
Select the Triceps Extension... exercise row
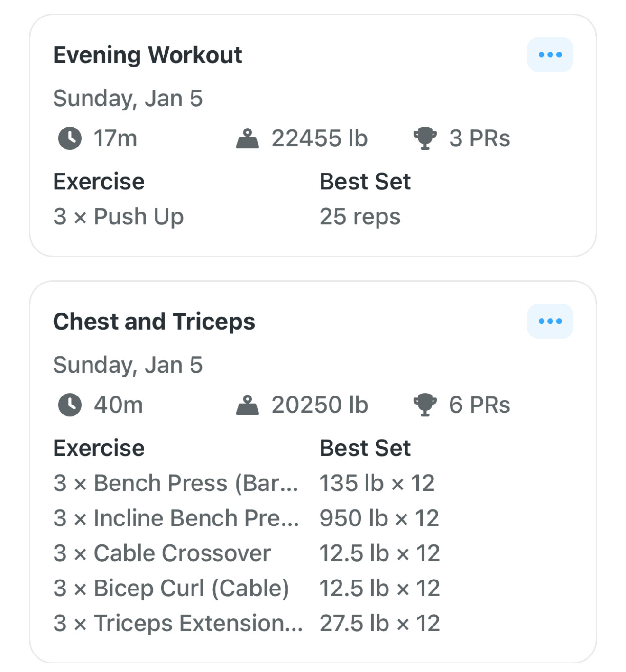tap(178, 624)
